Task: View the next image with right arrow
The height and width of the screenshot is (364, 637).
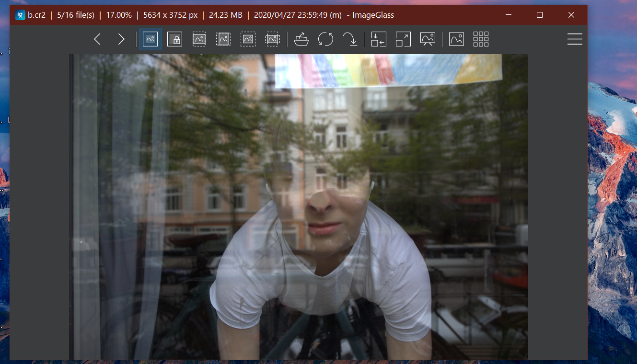Action: [121, 39]
